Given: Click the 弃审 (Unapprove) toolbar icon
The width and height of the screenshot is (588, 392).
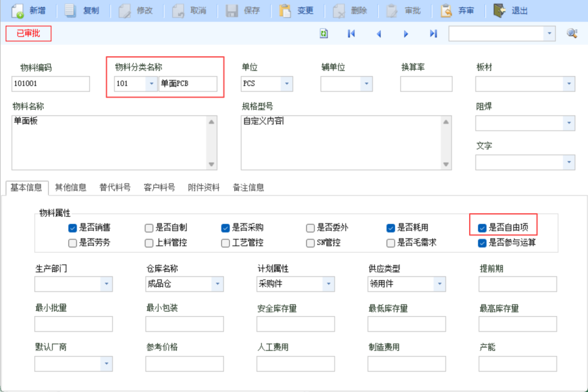Looking at the screenshot, I should [446, 10].
